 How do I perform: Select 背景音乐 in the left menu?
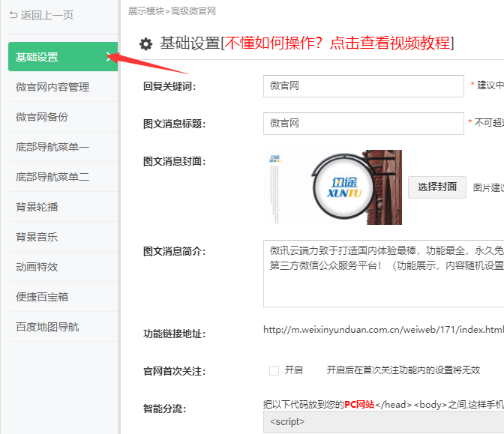[x=37, y=237]
